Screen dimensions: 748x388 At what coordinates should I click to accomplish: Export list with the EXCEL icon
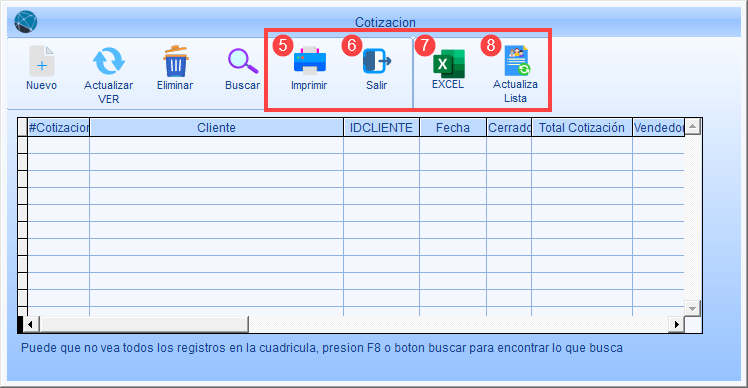pos(448,63)
